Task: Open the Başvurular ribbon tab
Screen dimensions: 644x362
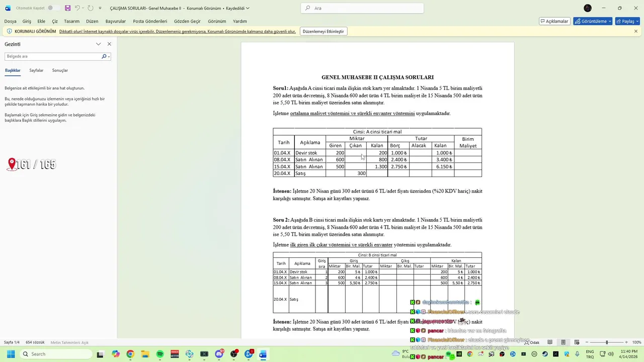Action: [x=116, y=21]
